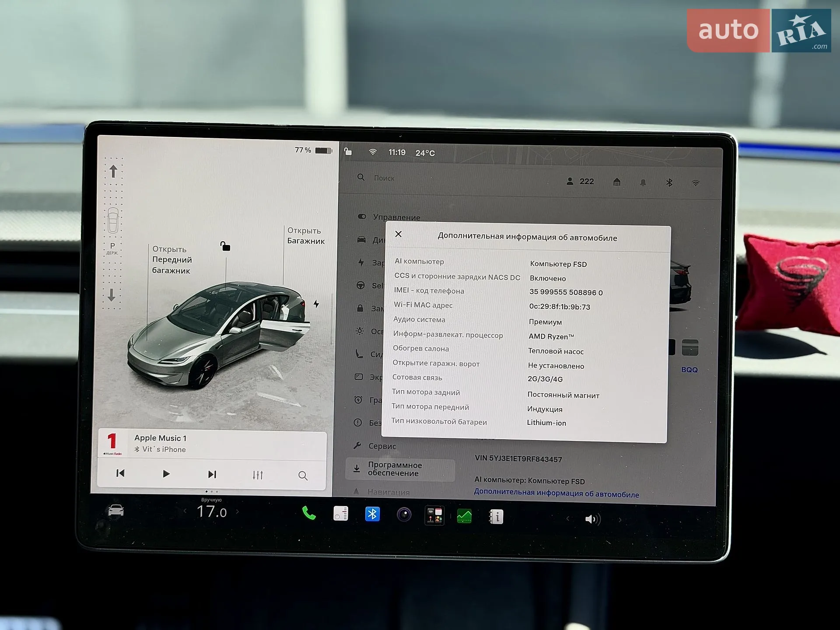Open the dynamics menu car icon

click(x=361, y=239)
